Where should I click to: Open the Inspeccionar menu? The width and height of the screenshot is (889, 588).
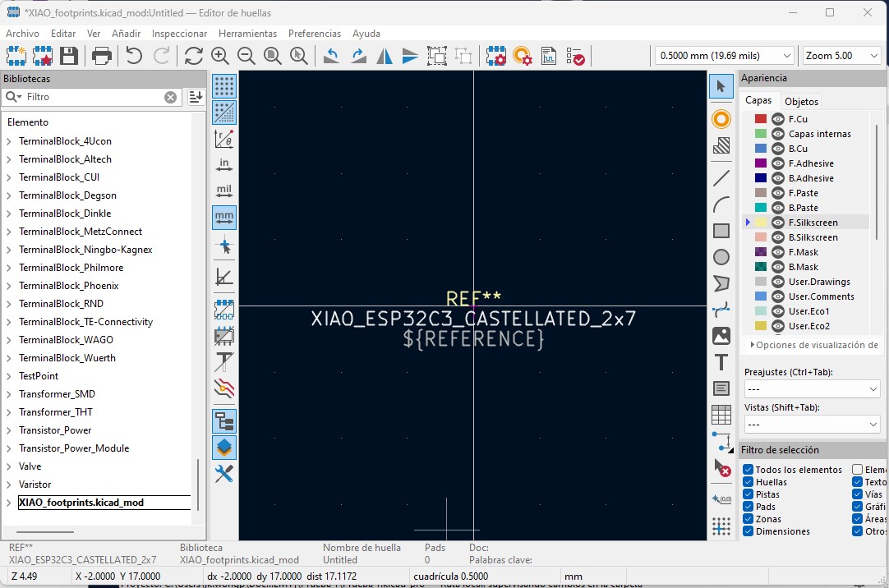179,34
